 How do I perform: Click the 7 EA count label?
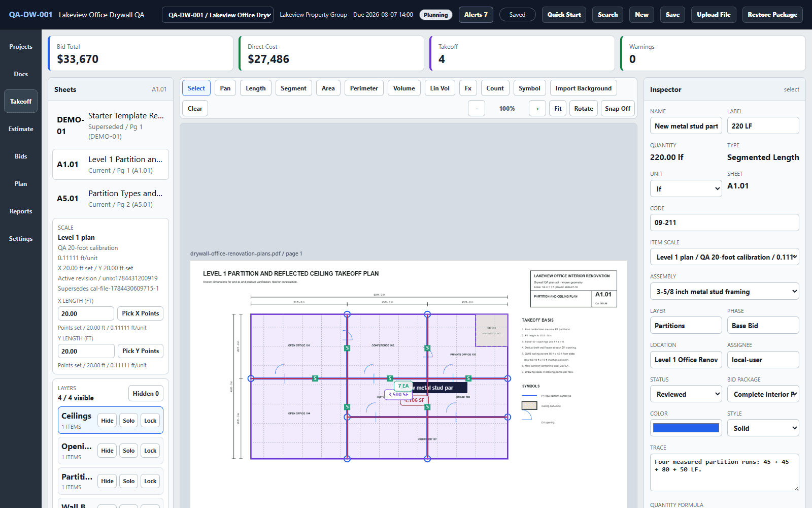[403, 386]
